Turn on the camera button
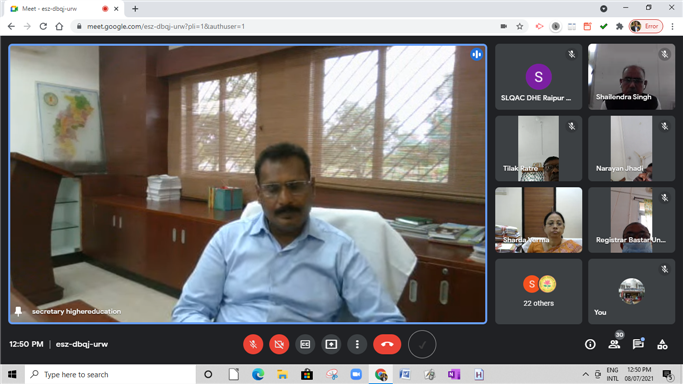 click(x=279, y=344)
